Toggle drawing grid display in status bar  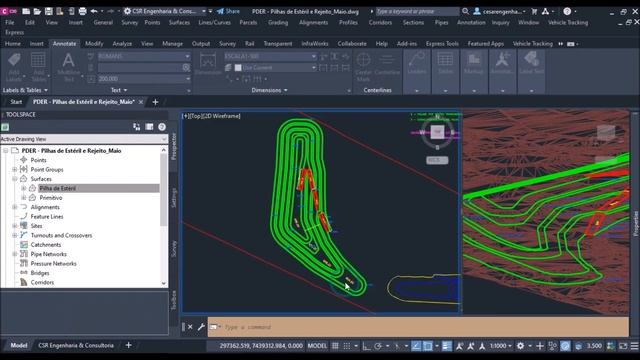[335, 346]
